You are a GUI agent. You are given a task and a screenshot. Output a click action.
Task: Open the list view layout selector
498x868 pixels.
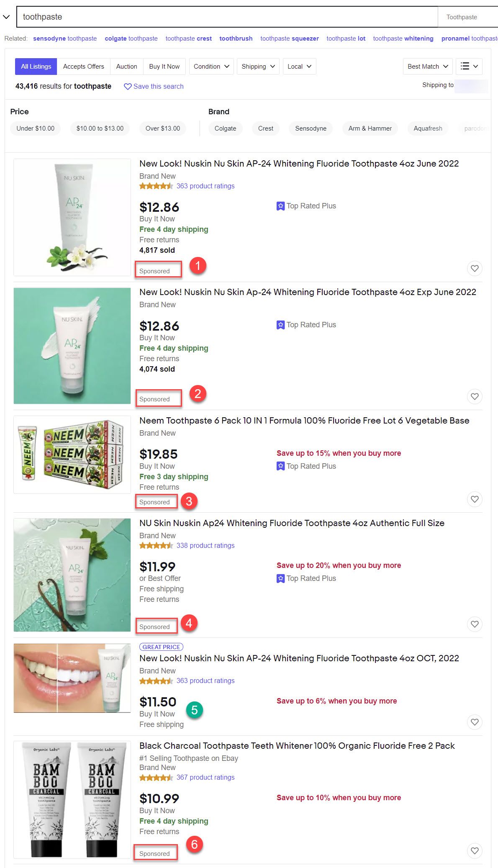point(469,66)
